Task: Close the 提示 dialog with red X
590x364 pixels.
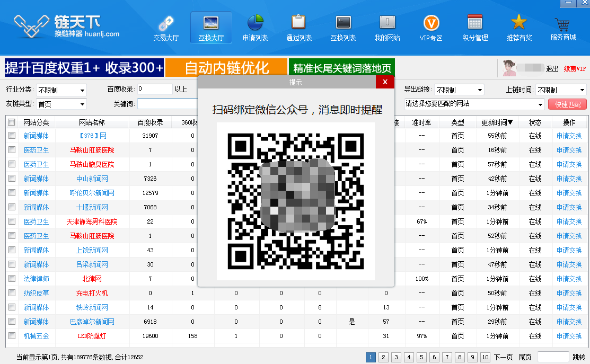Action: [385, 82]
